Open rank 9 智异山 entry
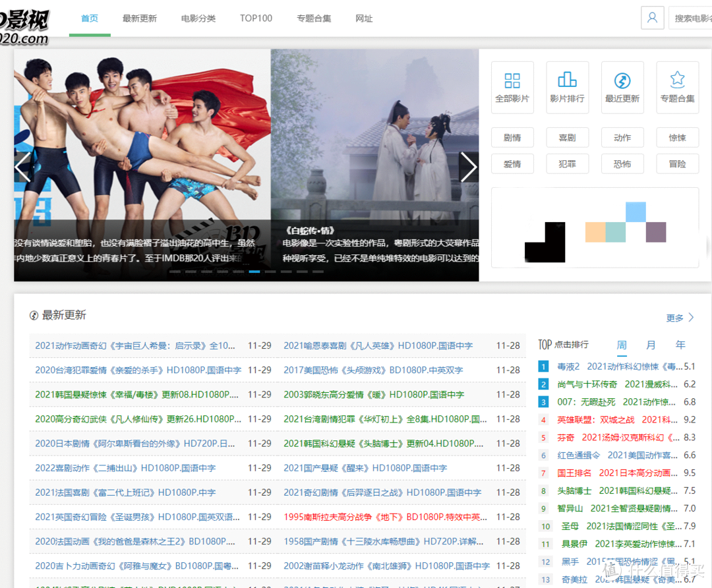712x588 pixels. pos(617,508)
